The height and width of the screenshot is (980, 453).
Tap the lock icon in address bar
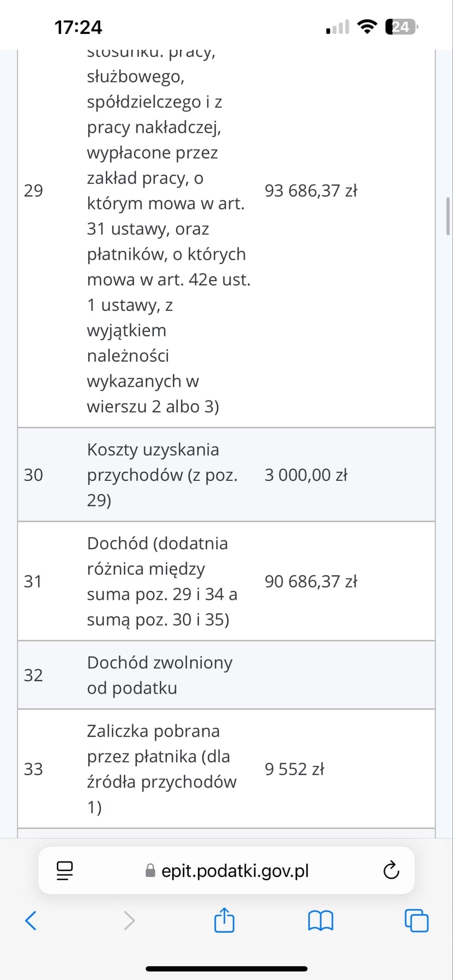(150, 870)
